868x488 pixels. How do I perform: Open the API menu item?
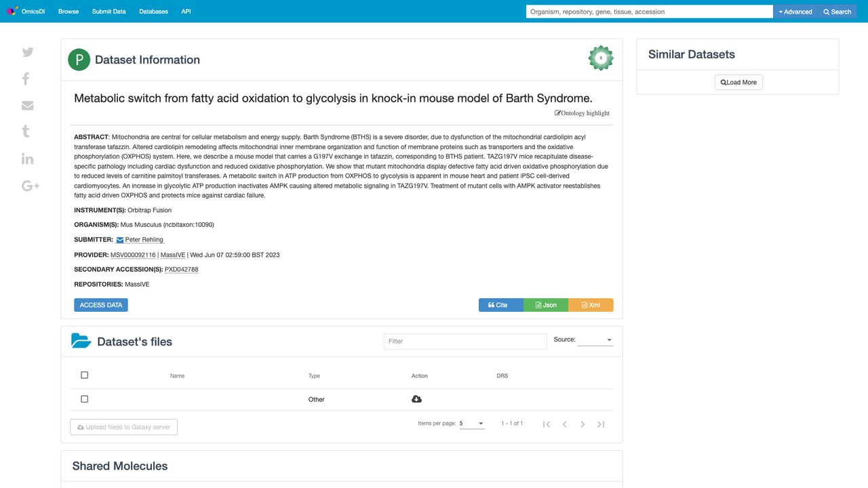click(186, 12)
